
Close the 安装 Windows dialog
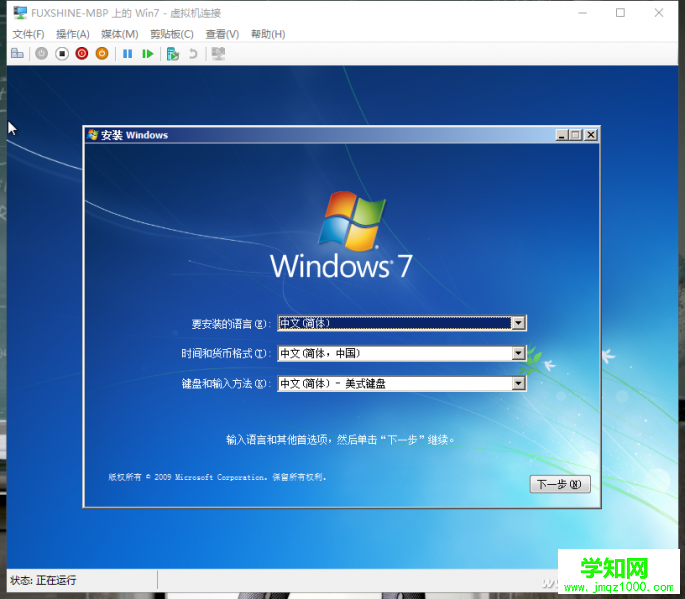click(x=591, y=135)
